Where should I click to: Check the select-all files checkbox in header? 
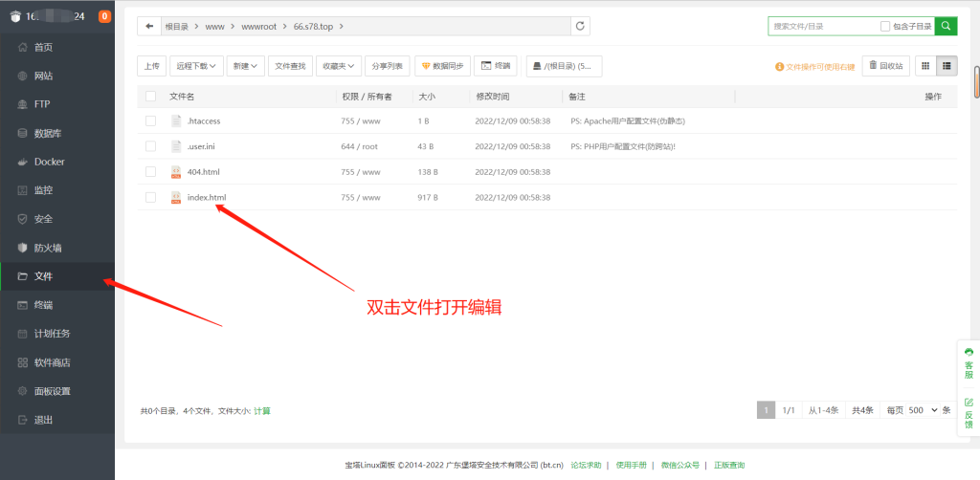[150, 97]
